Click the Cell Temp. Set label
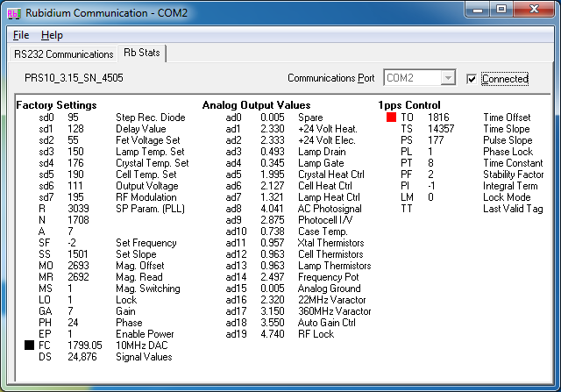The width and height of the screenshot is (561, 392). click(146, 175)
